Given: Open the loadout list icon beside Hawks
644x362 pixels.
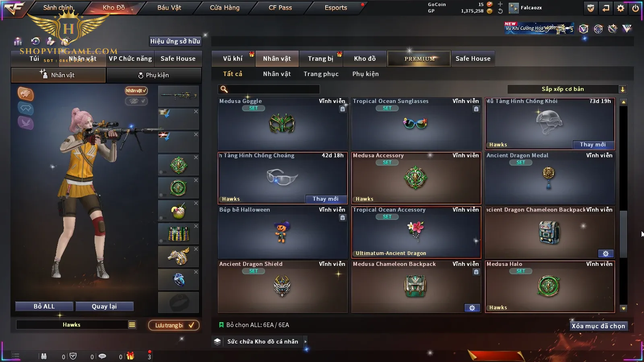Looking at the screenshot, I should tap(132, 325).
